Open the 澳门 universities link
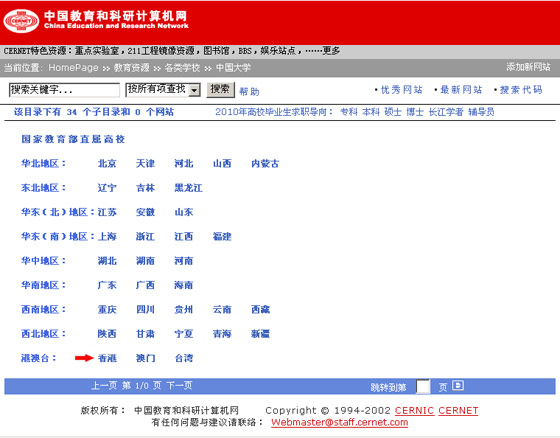The height and width of the screenshot is (438, 560). point(145,358)
